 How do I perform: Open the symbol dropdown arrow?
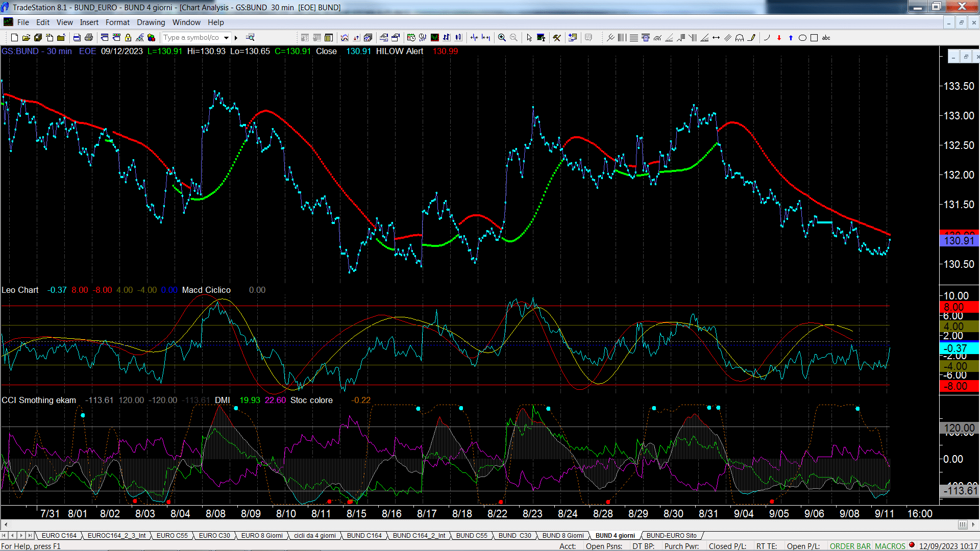(227, 37)
